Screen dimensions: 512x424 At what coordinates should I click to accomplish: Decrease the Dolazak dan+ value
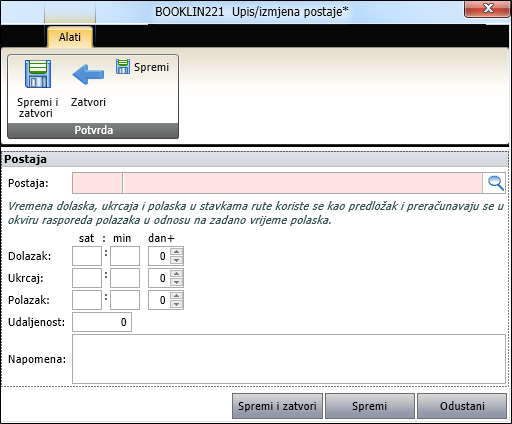tap(177, 260)
